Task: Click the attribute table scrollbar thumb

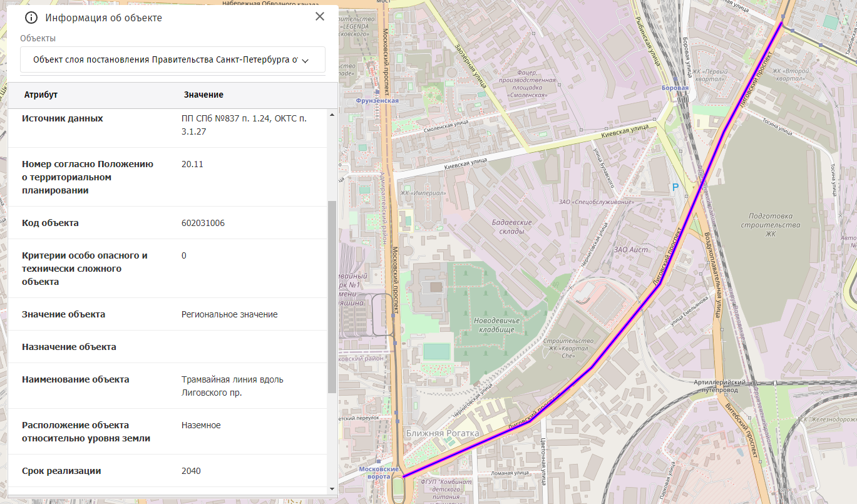Action: click(x=332, y=297)
